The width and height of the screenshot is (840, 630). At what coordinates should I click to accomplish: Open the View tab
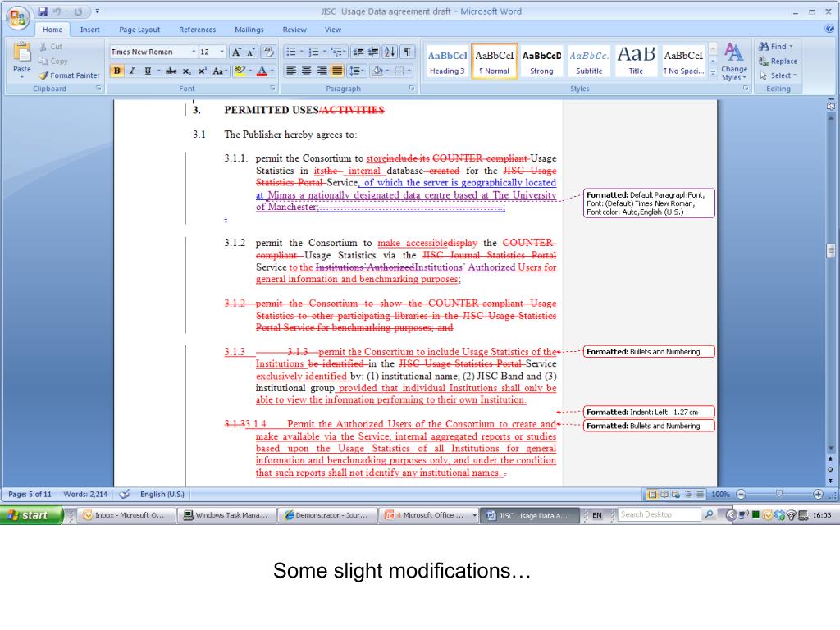pos(333,30)
